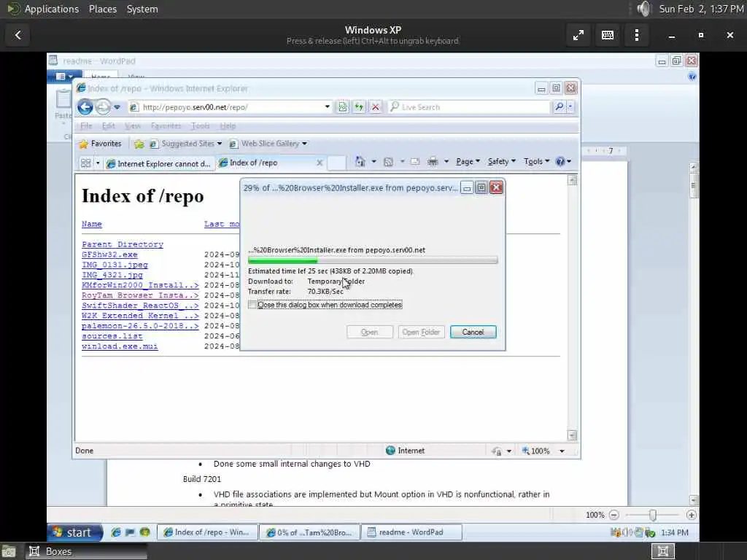
Task: Click the Boxes fullscreen toggle icon
Action: tap(578, 35)
